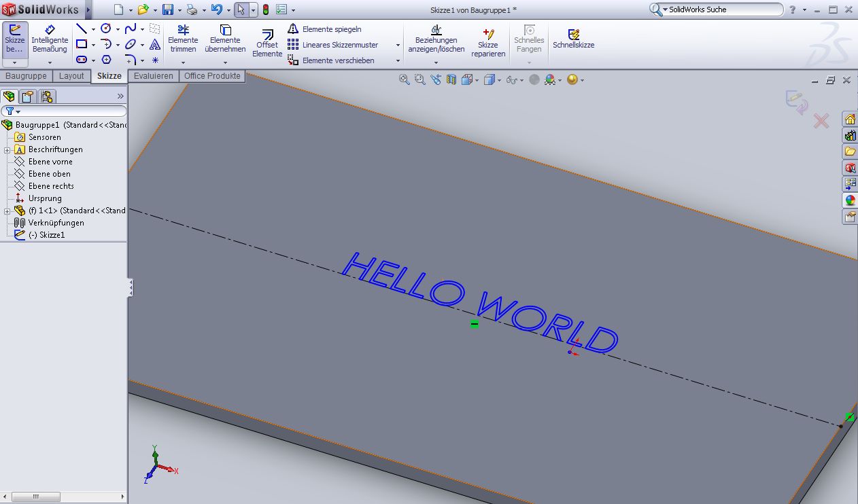Expand the SolidWorks main menu arrow
Image resolution: width=858 pixels, height=504 pixels.
[88, 10]
